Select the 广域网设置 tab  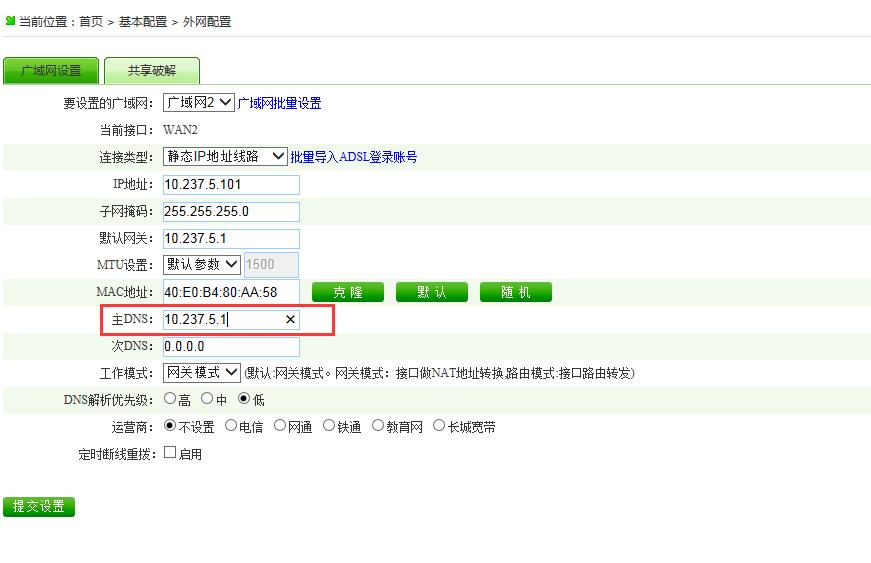pyautogui.click(x=51, y=71)
